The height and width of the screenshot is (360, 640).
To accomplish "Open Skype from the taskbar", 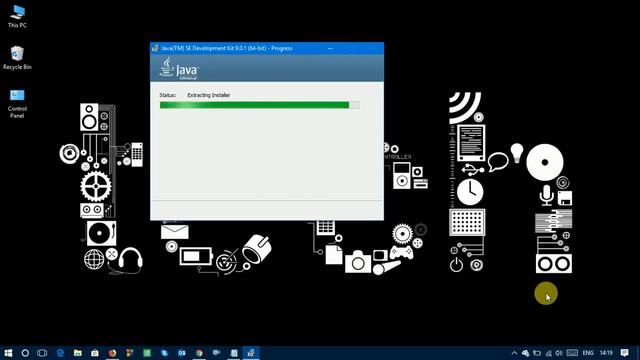I will point(164,353).
